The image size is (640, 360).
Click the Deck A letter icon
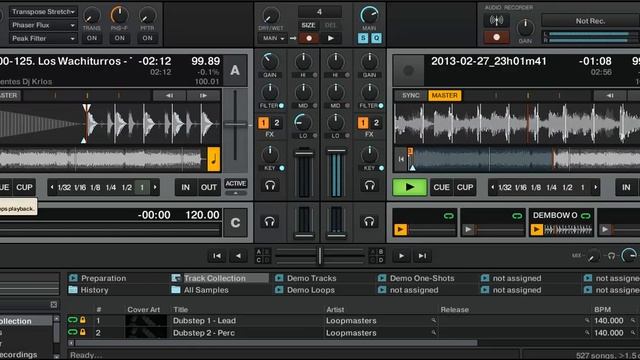(235, 71)
